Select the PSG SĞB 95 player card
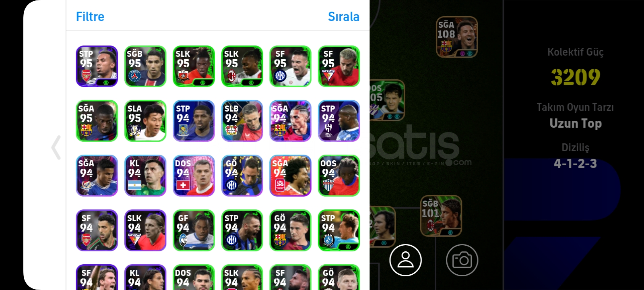 point(145,66)
